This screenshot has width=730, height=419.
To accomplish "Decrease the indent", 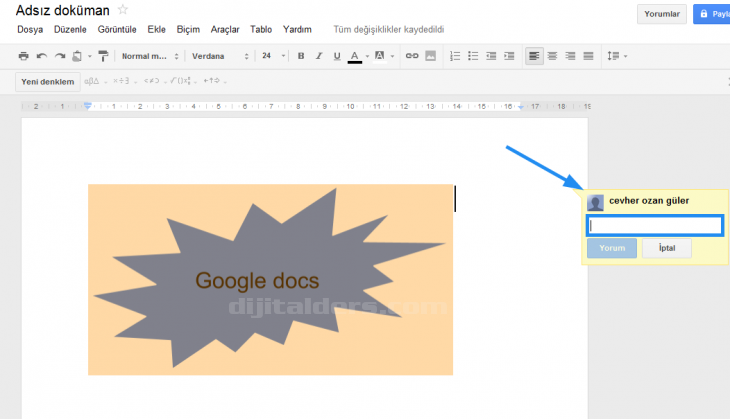I will 491,56.
